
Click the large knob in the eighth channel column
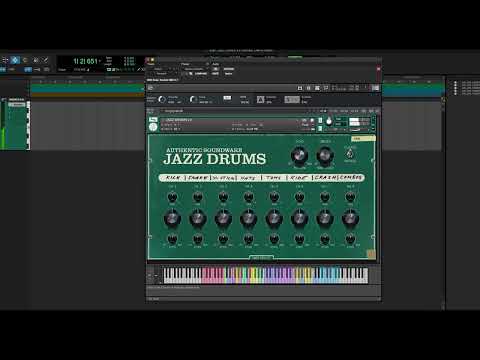click(350, 219)
